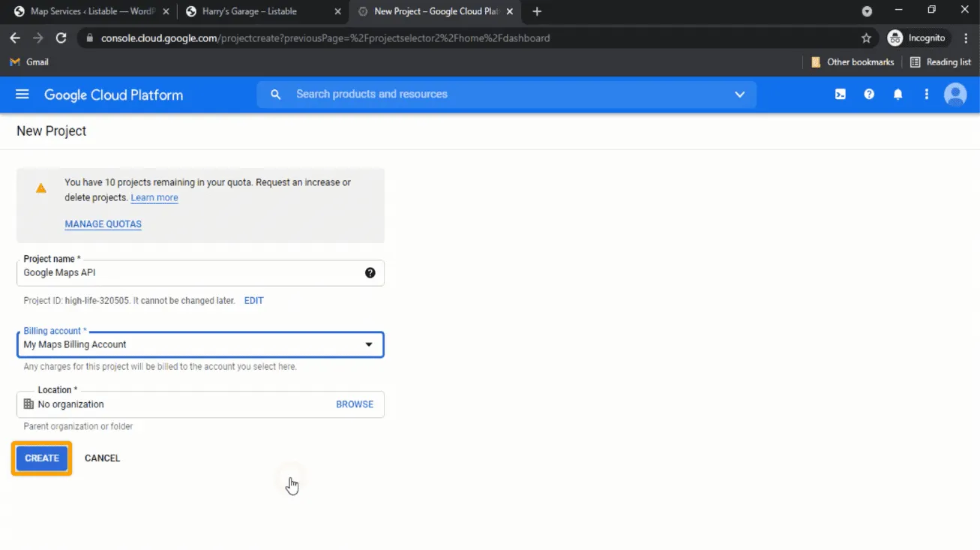Open the three-dot settings menu in header
This screenshot has height=550, width=980.
[927, 95]
